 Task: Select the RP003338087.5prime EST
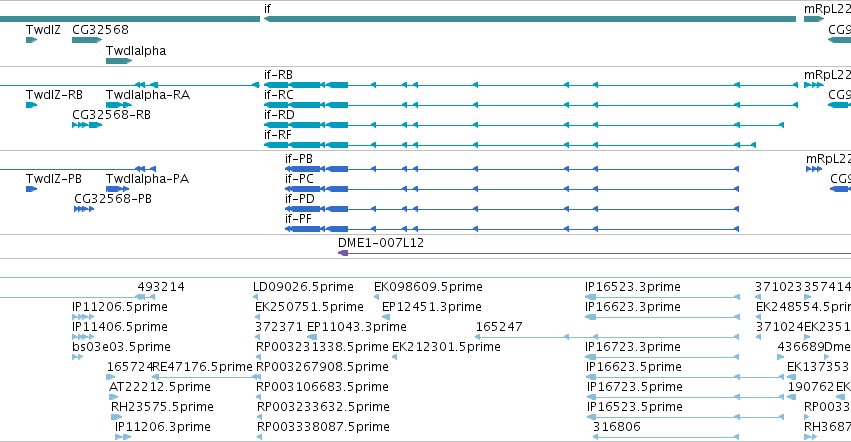click(259, 438)
